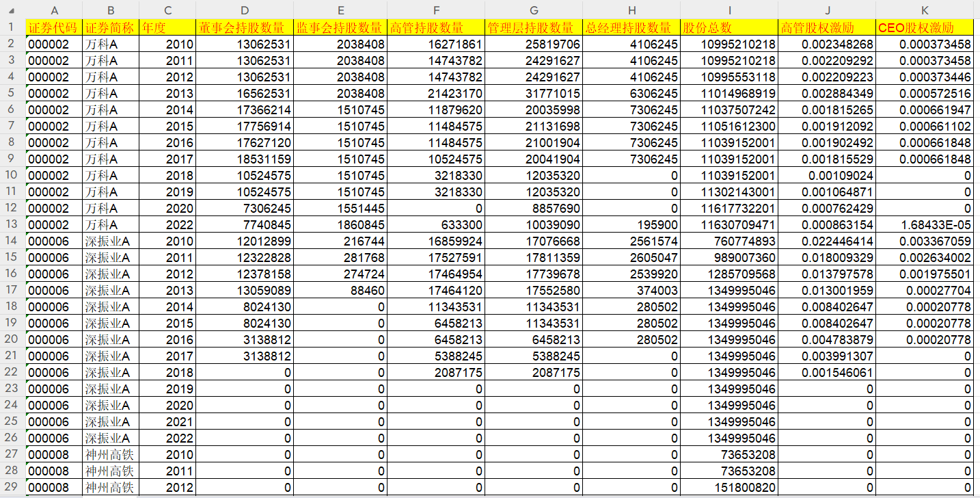Select cell with value 374003
The height and width of the screenshot is (498, 980).
[631, 290]
